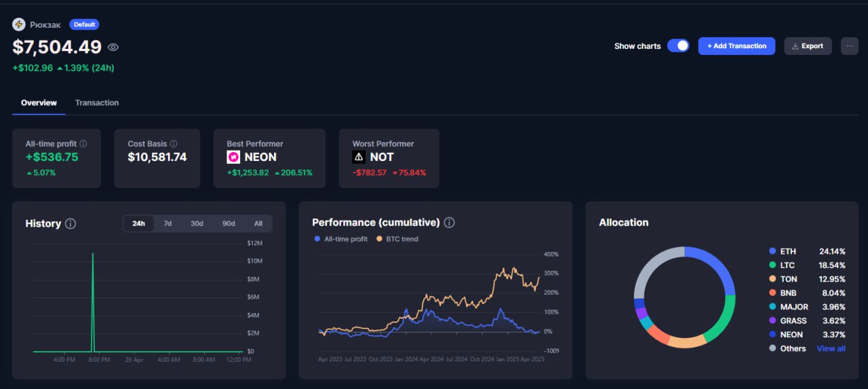
Task: Click the Performance (cumulative) info icon
Action: coord(449,223)
